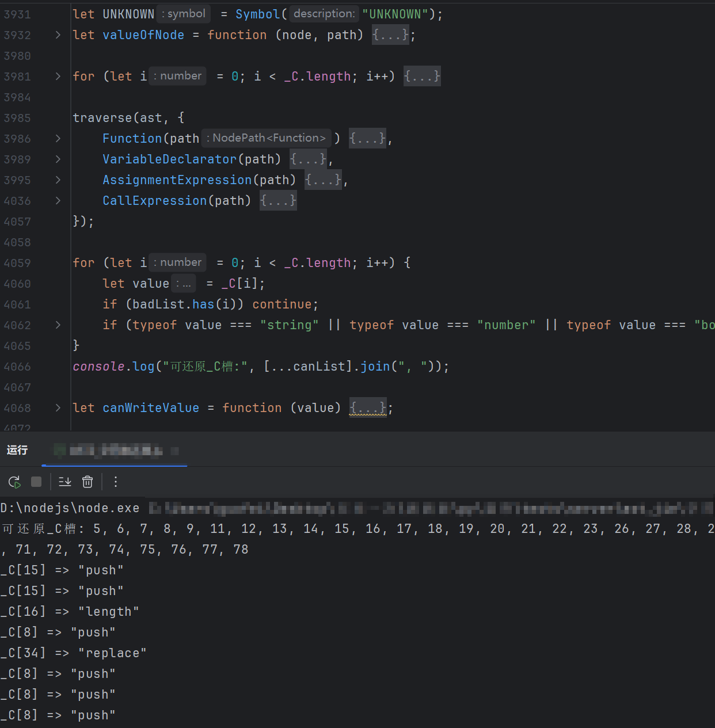The width and height of the screenshot is (715, 728).
Task: Expand the folded AssignmentExpression block gutter arrow
Action: 58,180
